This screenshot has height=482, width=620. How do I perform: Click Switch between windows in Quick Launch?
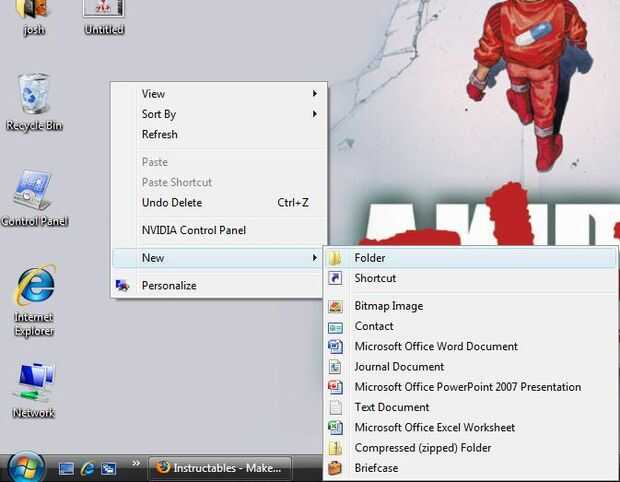click(x=108, y=469)
